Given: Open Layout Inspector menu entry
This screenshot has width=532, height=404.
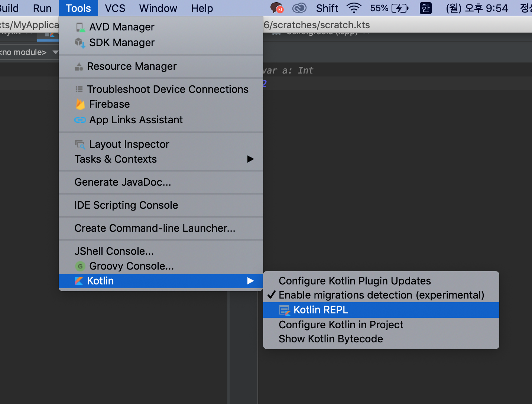Looking at the screenshot, I should coord(161,144).
